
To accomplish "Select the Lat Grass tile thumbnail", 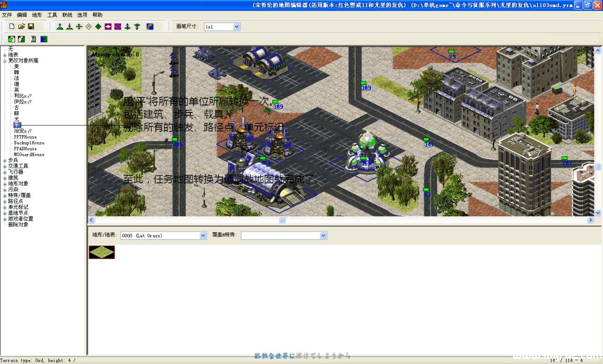I will point(102,252).
